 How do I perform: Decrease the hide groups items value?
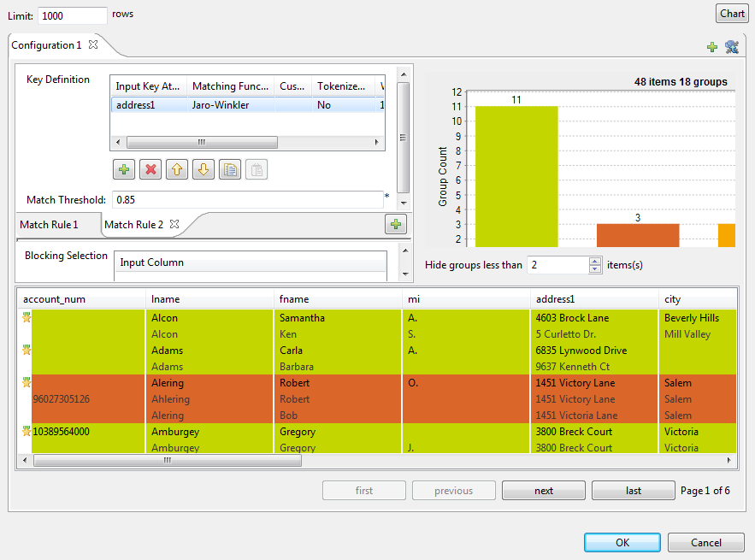pos(595,269)
